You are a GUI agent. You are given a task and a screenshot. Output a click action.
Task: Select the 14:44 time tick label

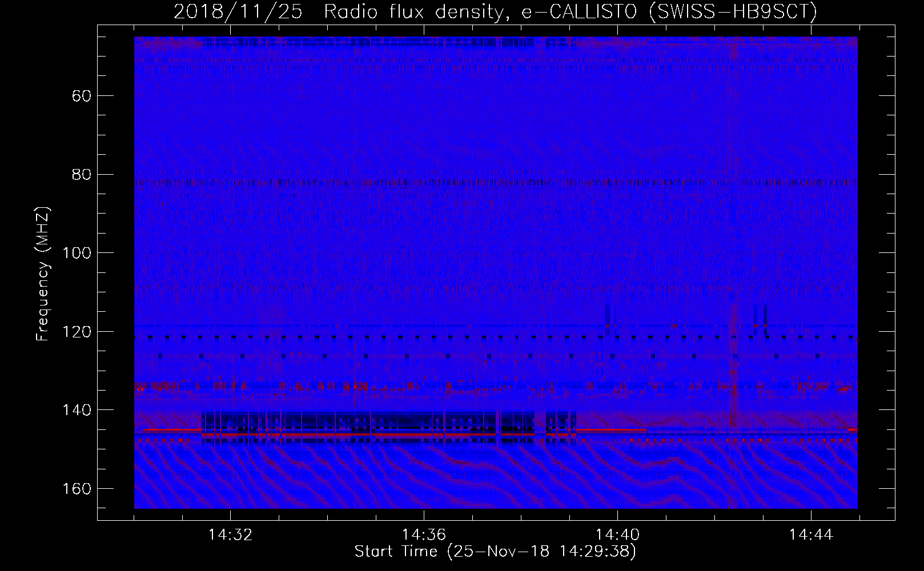click(811, 535)
